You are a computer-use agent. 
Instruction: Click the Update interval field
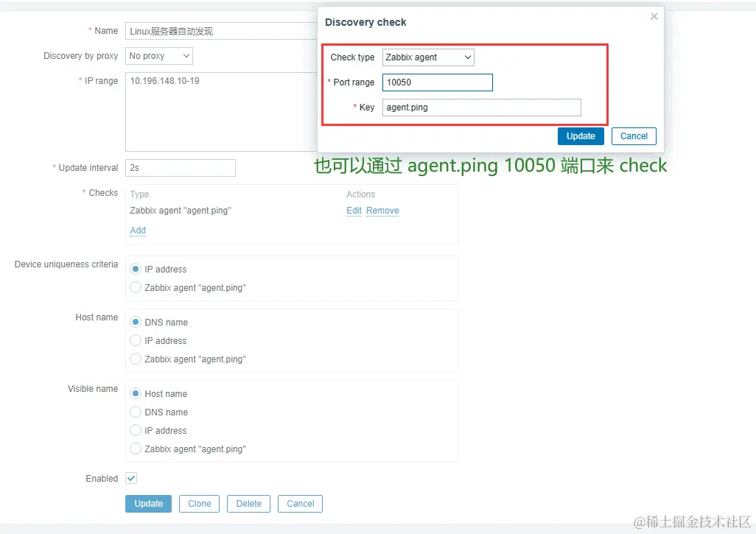[x=181, y=168]
